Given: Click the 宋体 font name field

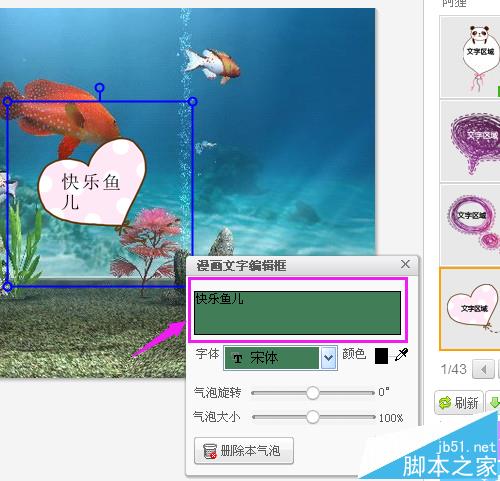Looking at the screenshot, I should pyautogui.click(x=272, y=358).
